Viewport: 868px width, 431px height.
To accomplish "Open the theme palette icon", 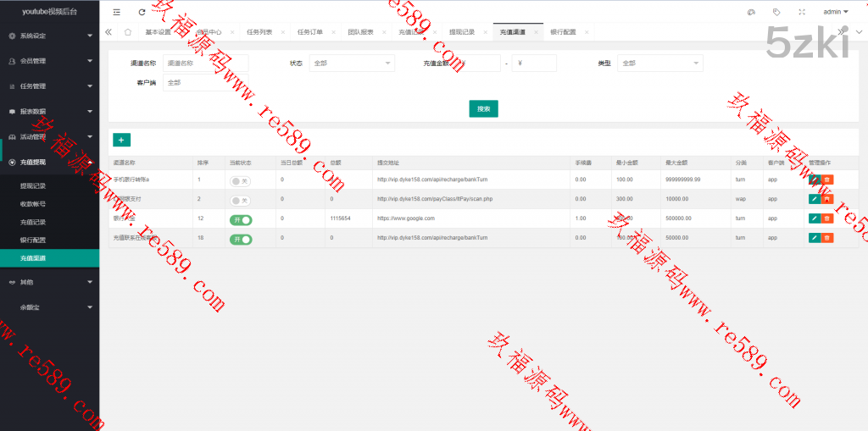I will 751,12.
